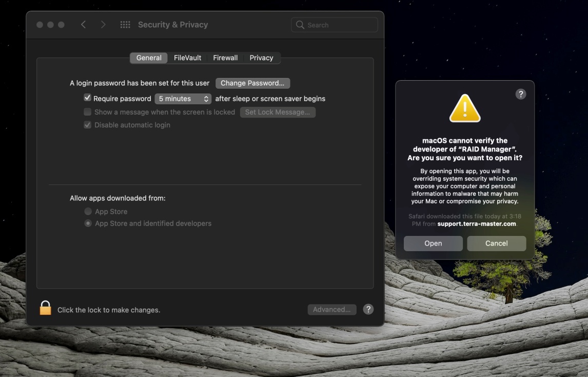Screen dimensions: 588x377
Task: Click the help button in the RAID Manager dialog
Action: point(520,94)
